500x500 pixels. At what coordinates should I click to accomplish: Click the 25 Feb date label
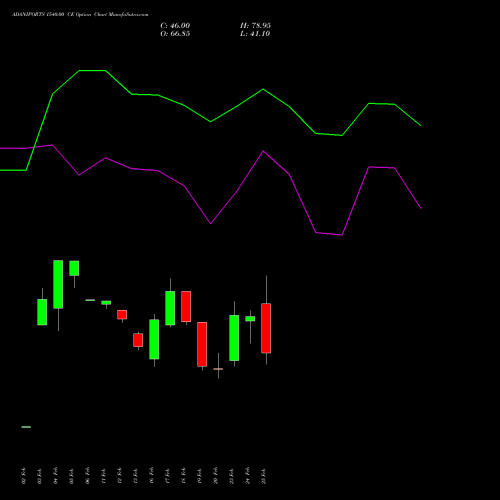(x=263, y=476)
